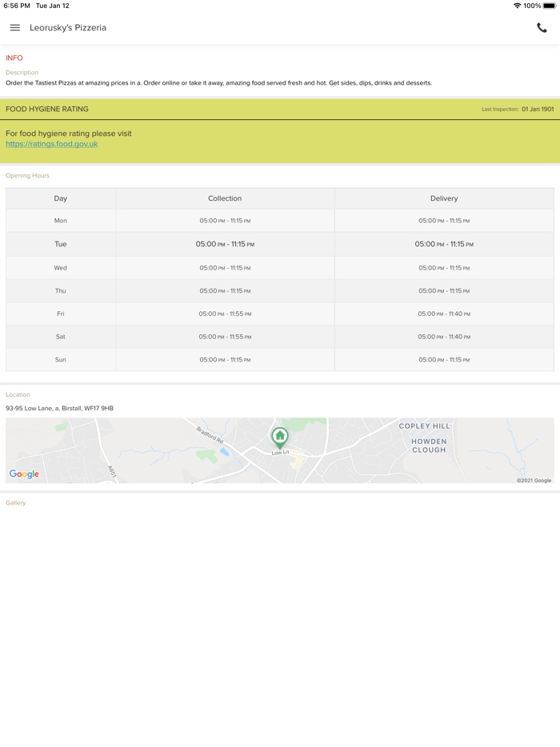Click the Gallery section label
Screen dimensions: 560x747
pos(16,502)
